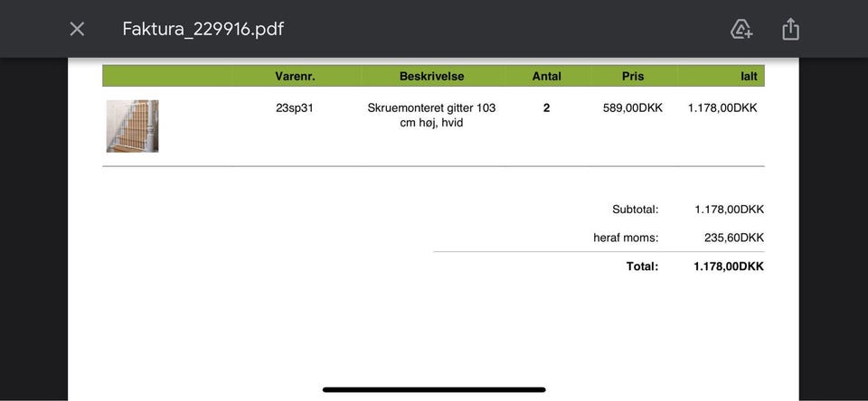
Task: Open the share/export icon
Action: pos(790,29)
